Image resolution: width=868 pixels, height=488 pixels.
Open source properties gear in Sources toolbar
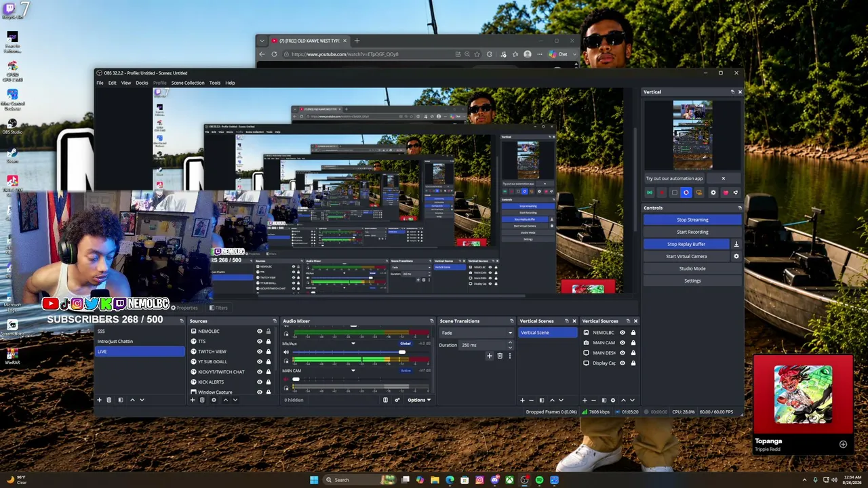(x=214, y=400)
